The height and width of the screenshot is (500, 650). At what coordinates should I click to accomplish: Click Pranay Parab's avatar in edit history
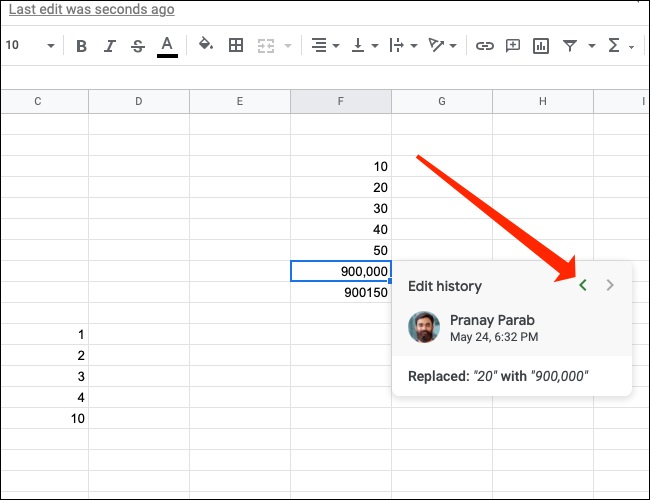pyautogui.click(x=424, y=328)
